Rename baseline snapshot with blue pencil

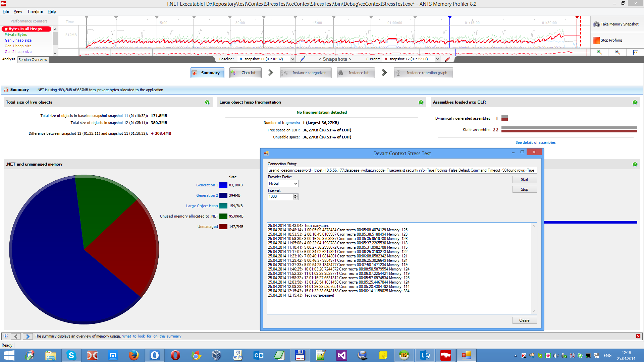[302, 59]
